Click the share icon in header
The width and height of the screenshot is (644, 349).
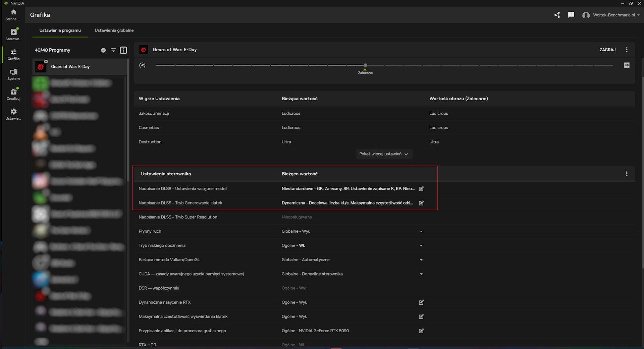point(557,15)
